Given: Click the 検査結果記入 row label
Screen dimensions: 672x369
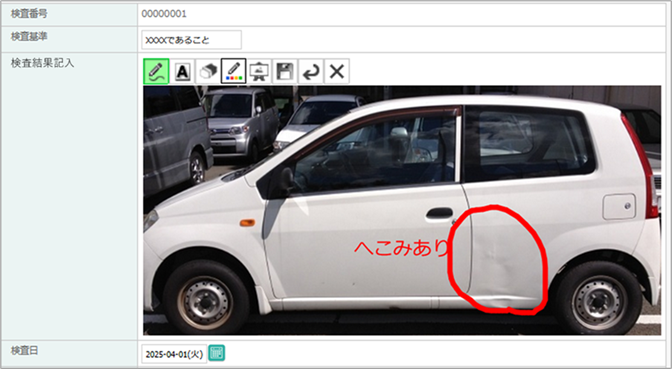Looking at the screenshot, I should pos(42,63).
